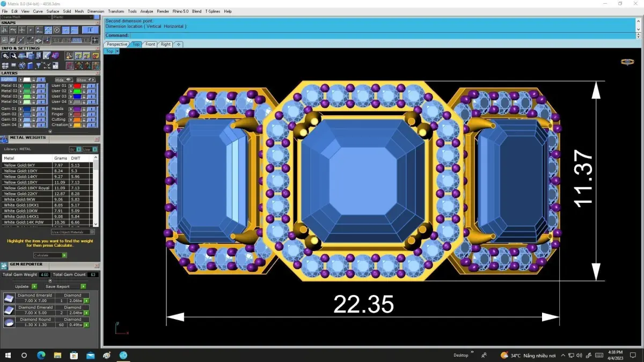Select 0.25 snap value button

click(x=67, y=40)
